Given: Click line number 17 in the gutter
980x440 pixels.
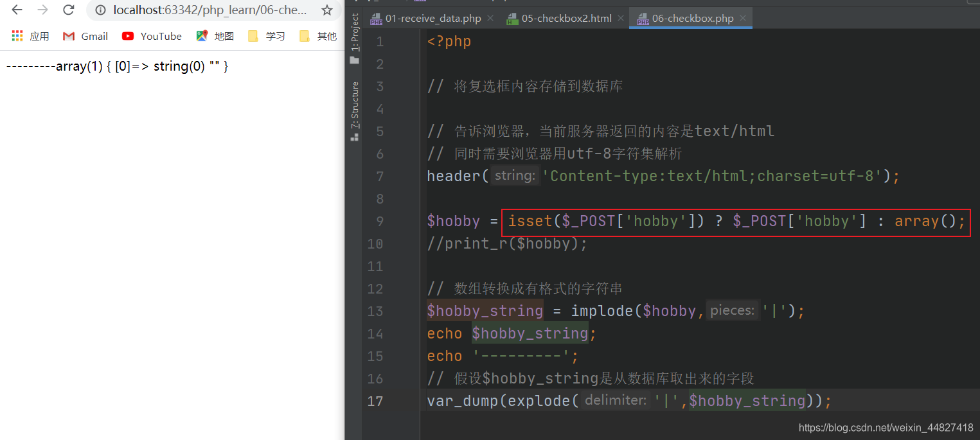Looking at the screenshot, I should pos(375,401).
